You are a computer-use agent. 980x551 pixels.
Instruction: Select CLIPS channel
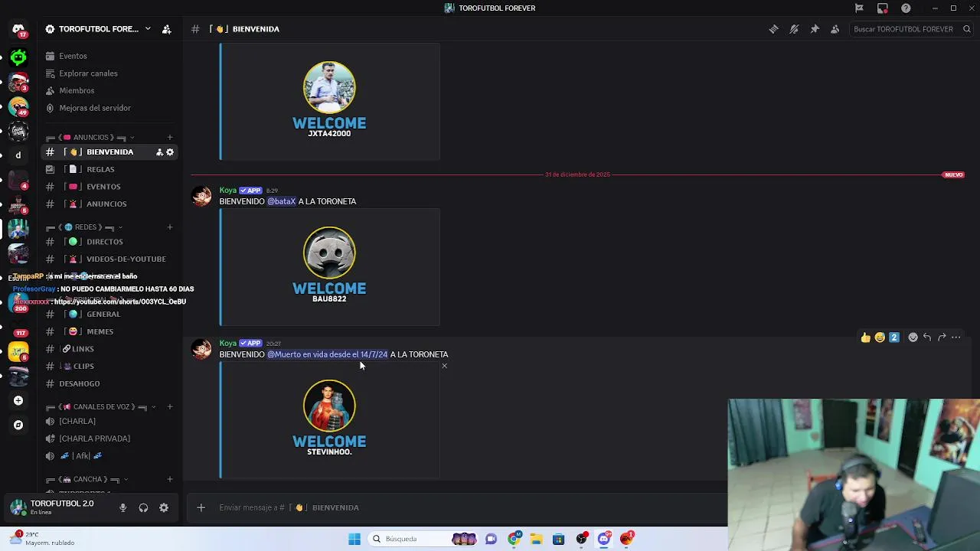110,367
